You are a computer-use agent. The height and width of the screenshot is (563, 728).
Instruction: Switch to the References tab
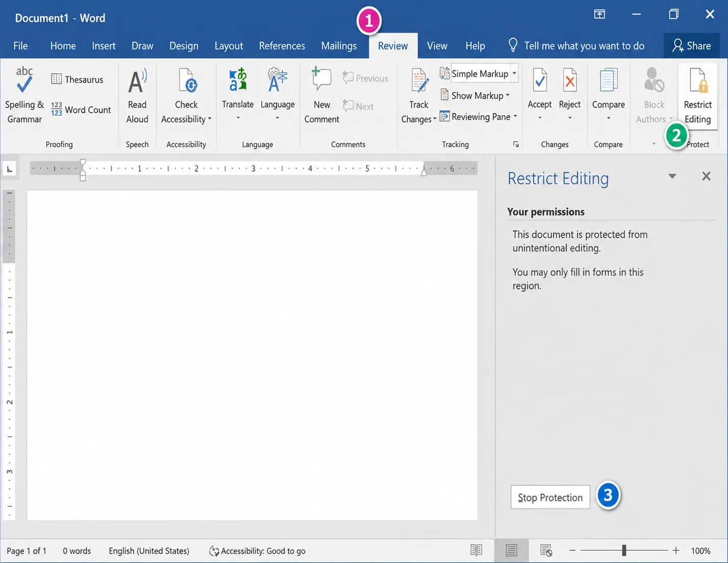pos(282,45)
